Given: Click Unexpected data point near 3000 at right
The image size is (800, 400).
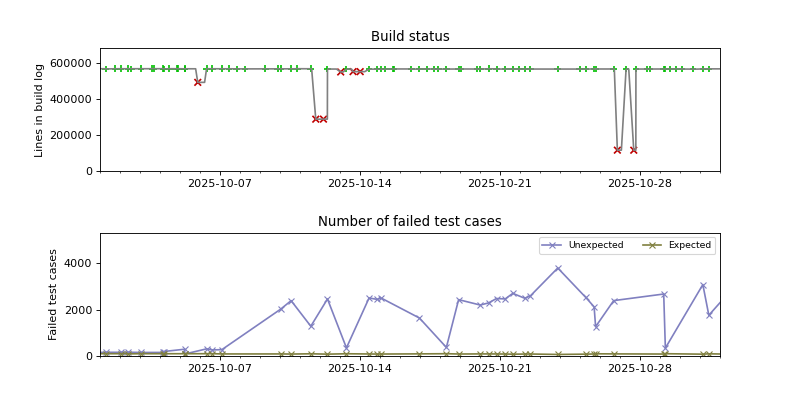Looking at the screenshot, I should (703, 285).
